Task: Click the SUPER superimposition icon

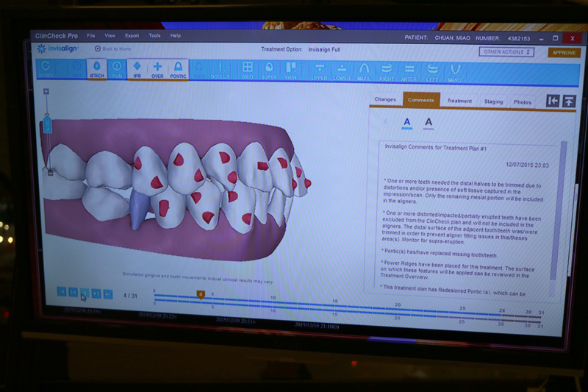Action: click(269, 71)
